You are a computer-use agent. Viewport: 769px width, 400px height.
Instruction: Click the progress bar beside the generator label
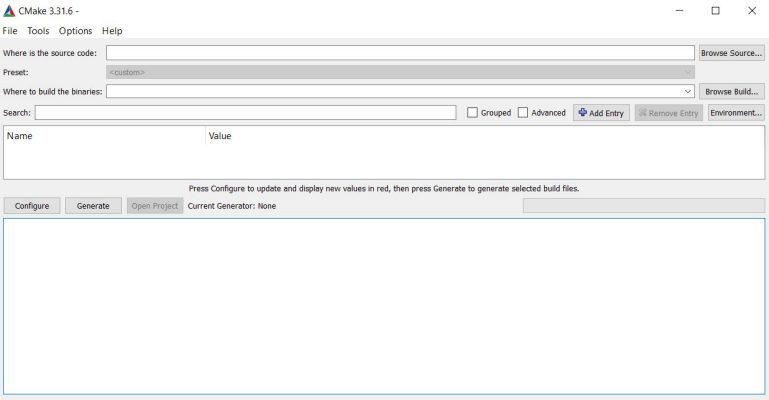(643, 206)
